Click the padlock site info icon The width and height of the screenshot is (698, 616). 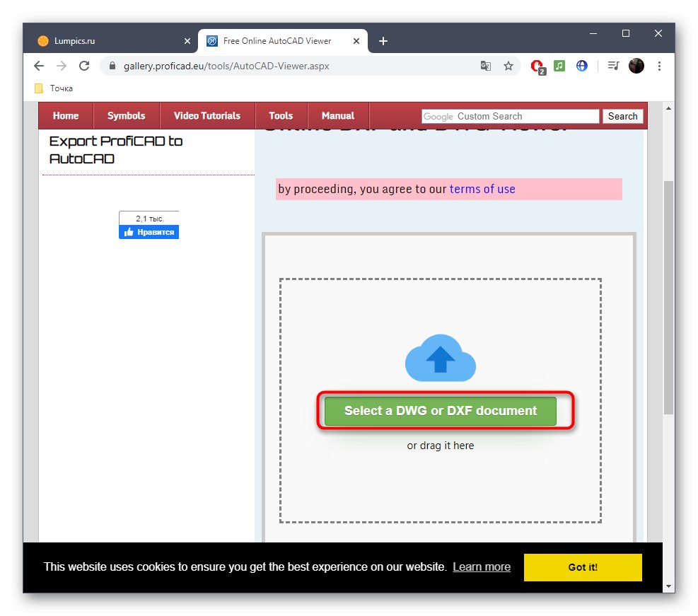112,66
